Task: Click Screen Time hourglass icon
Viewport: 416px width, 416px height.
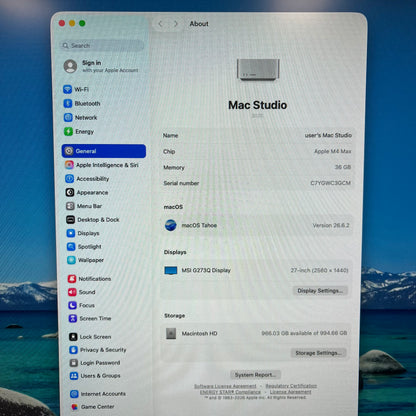Action: pyautogui.click(x=73, y=318)
